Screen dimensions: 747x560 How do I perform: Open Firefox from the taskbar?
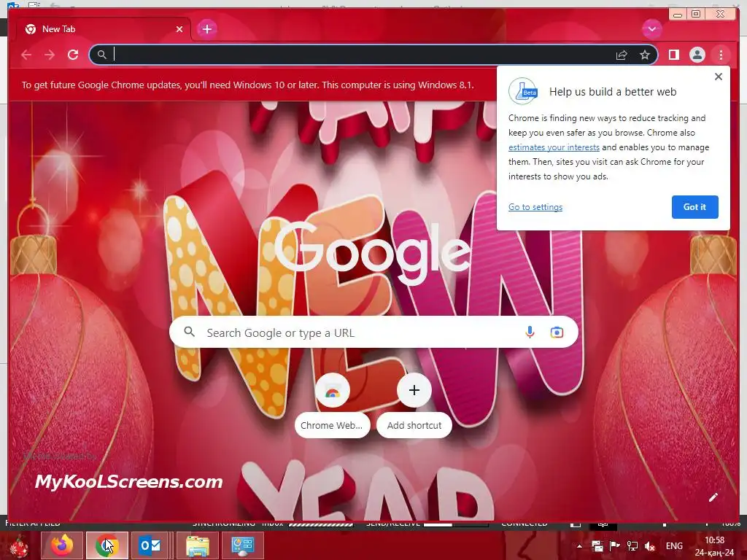61,545
